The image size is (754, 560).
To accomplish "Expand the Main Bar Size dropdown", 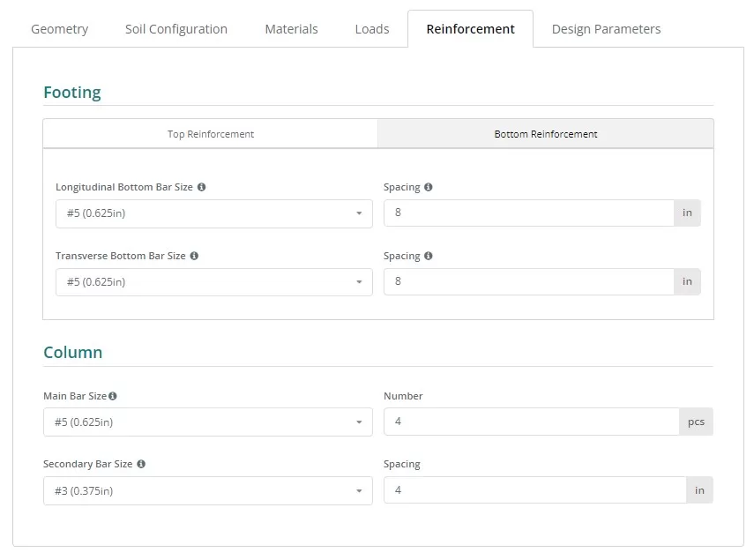I will pos(208,422).
